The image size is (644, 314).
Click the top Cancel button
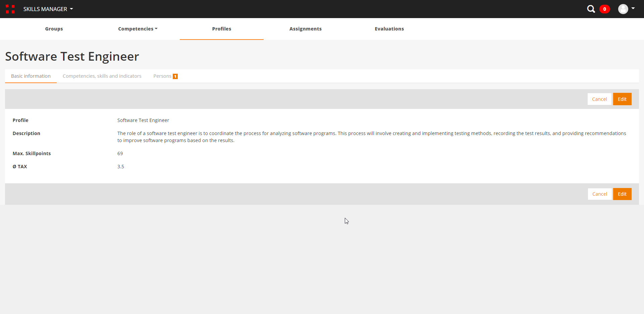point(599,99)
